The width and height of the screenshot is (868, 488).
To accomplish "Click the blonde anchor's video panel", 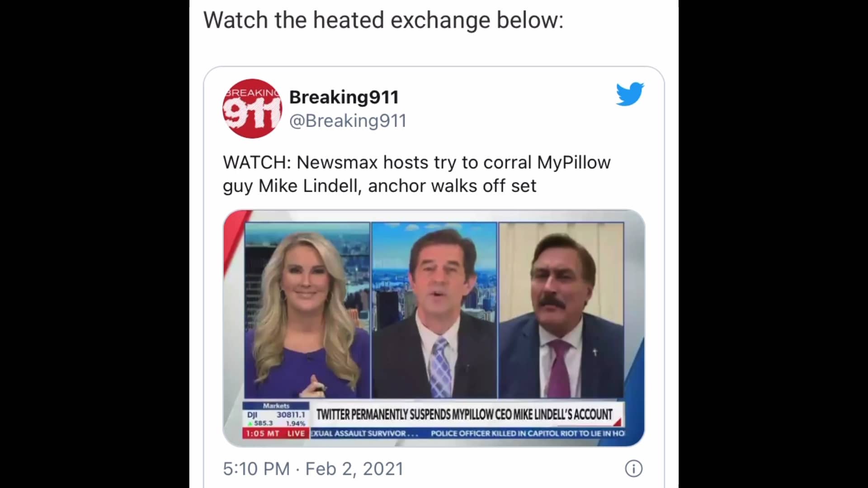I will click(307, 310).
